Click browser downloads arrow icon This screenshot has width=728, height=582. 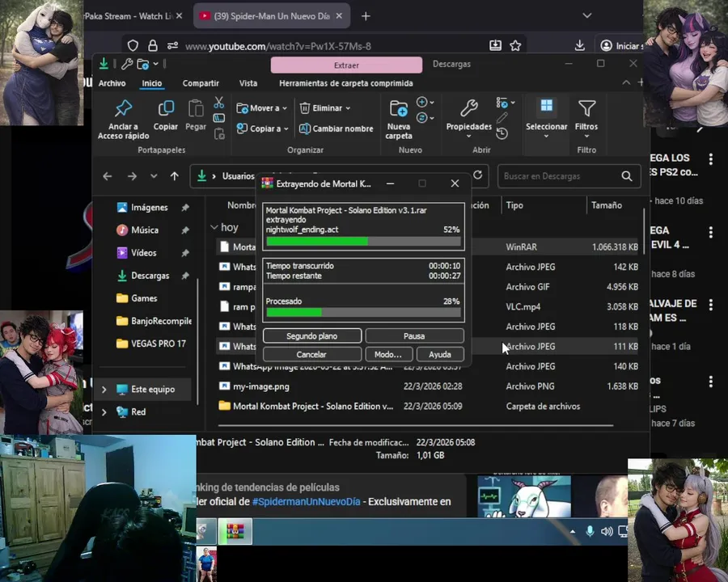pos(579,45)
